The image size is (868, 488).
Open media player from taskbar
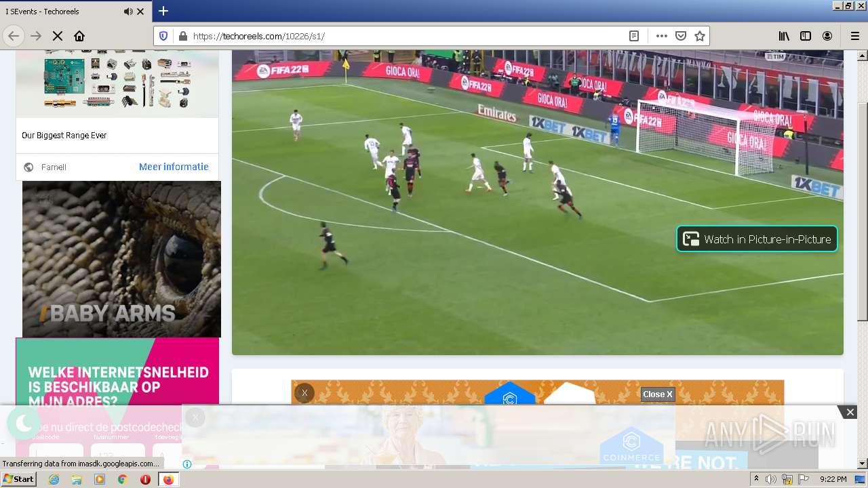100,479
